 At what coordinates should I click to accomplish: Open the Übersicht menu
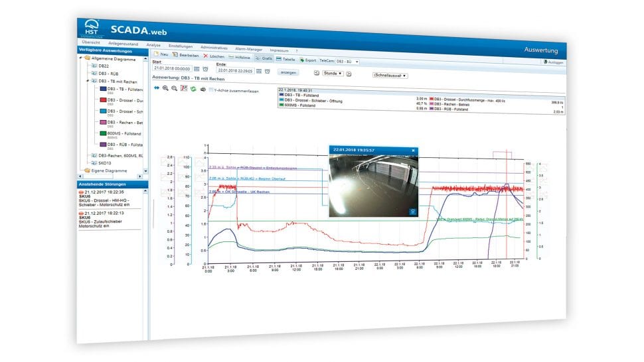(x=91, y=42)
